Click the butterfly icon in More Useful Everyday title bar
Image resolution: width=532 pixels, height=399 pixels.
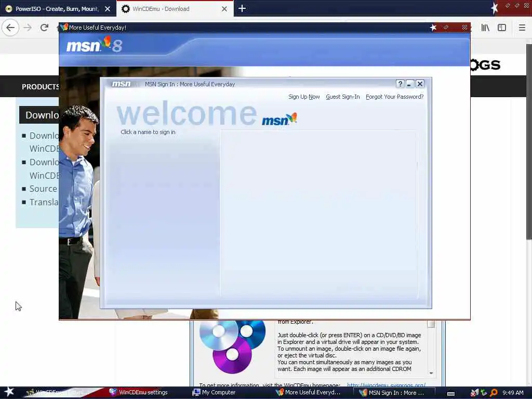(x=64, y=27)
